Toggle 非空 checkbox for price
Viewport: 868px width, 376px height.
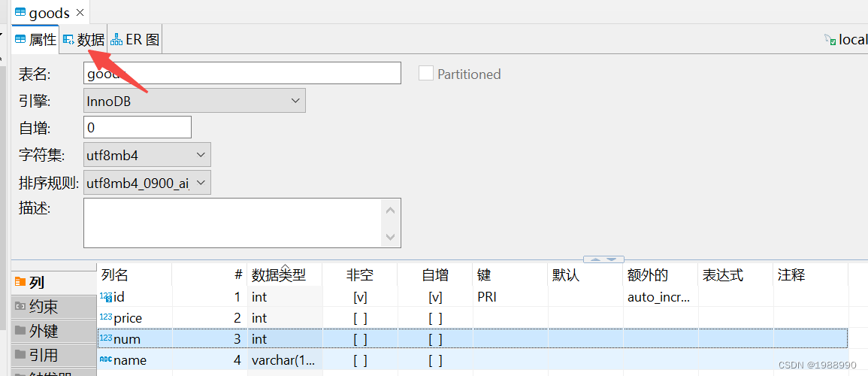click(x=361, y=318)
